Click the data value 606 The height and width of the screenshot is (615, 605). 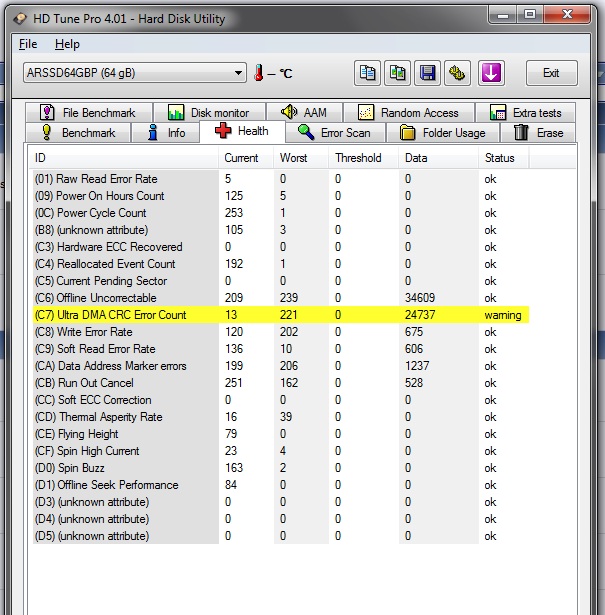414,349
